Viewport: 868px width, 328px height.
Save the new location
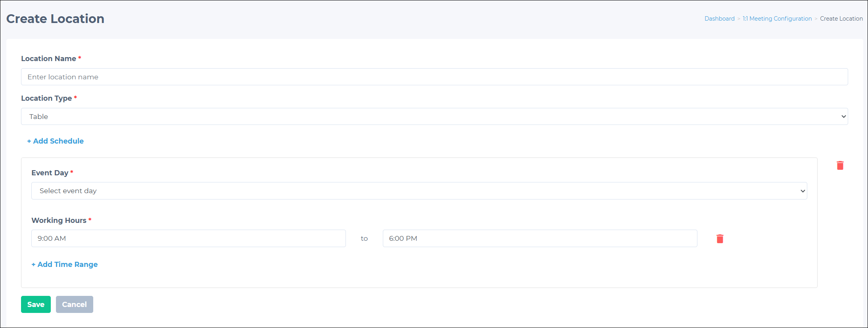(36, 305)
